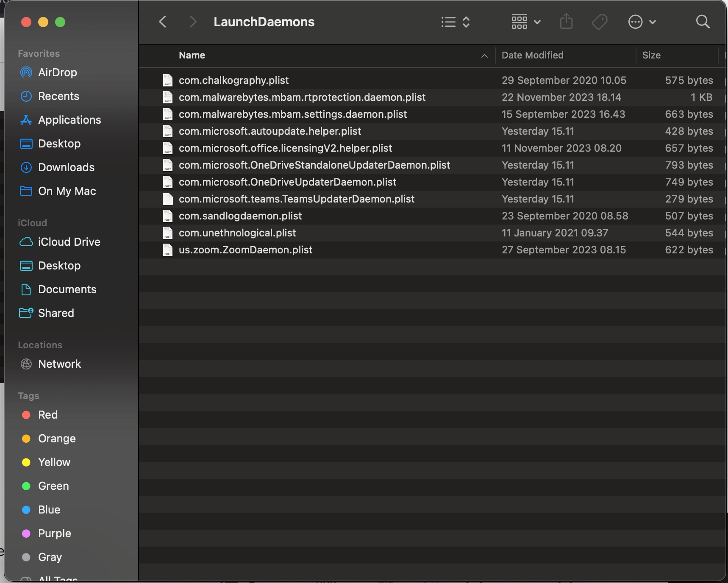This screenshot has width=728, height=583.
Task: Open the Applications folder in sidebar
Action: pos(69,120)
